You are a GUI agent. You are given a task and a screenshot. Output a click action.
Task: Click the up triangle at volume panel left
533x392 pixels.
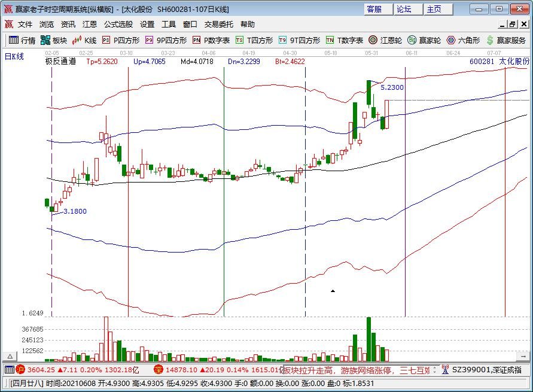pyautogui.click(x=10, y=356)
